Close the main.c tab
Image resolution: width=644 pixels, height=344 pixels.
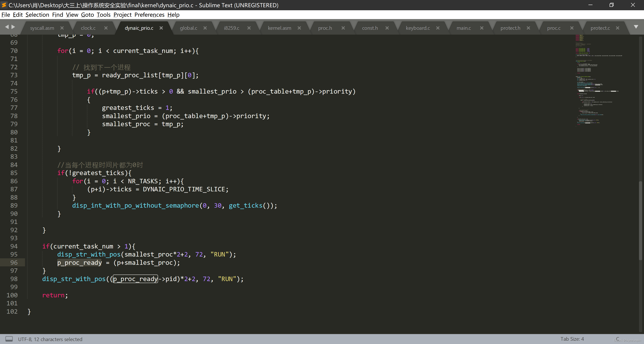pos(482,28)
